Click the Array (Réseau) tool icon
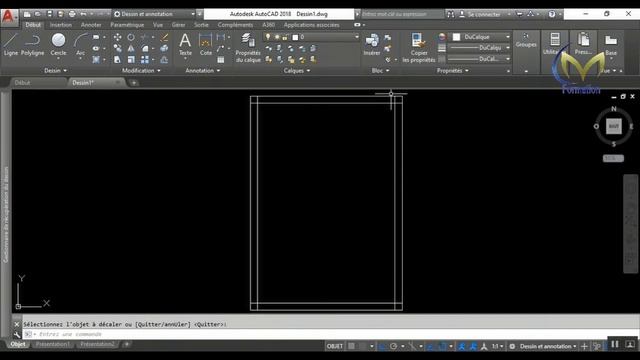The width and height of the screenshot is (640, 360). coord(145,60)
